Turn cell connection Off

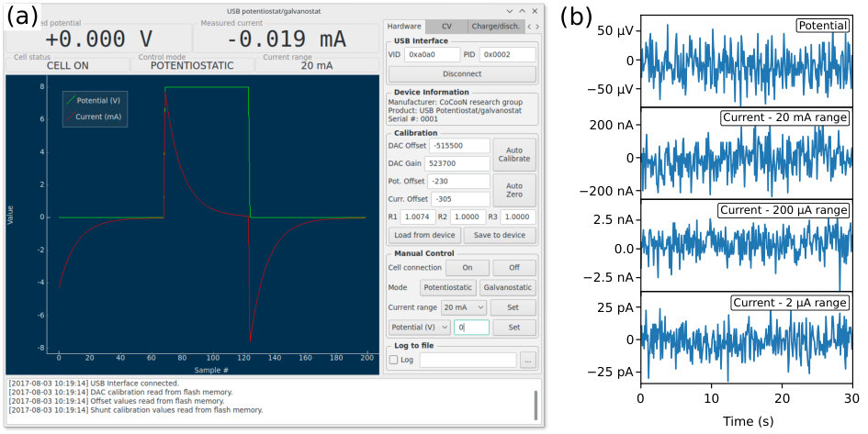[x=514, y=268]
